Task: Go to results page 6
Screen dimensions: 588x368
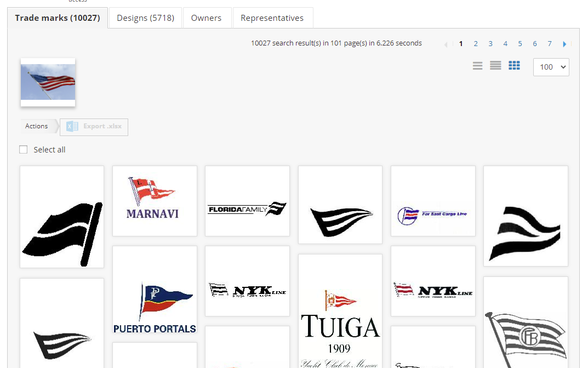Action: pos(535,43)
